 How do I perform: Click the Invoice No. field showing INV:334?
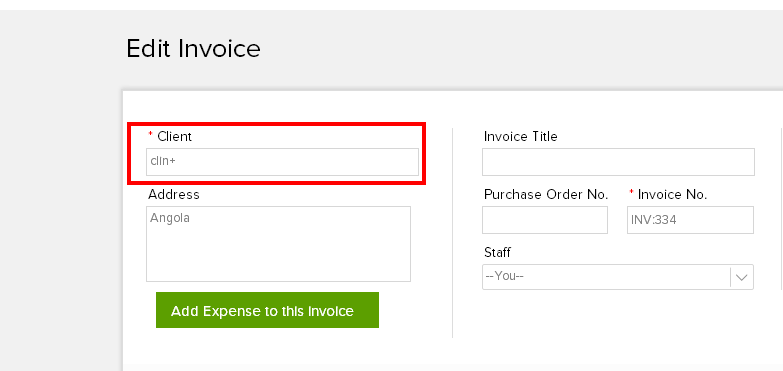[690, 220]
